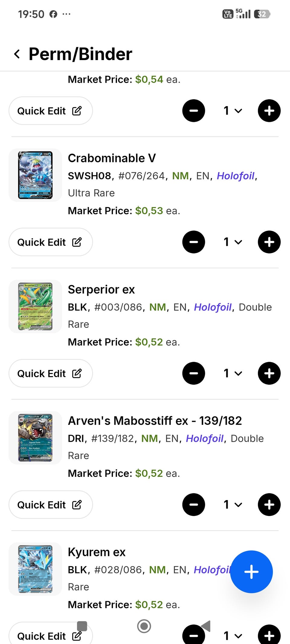Open quantity dropdown for Arven's Mabosstiff ex
The width and height of the screenshot is (290, 644).
point(233,505)
